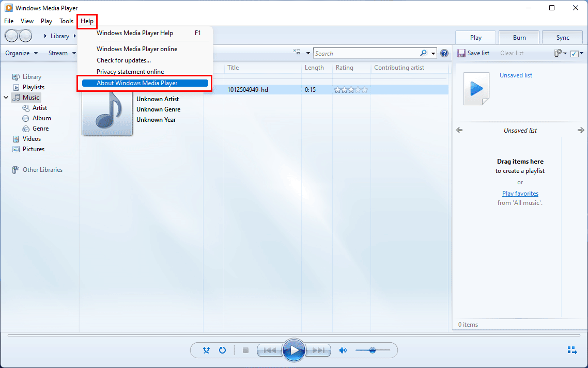Image resolution: width=588 pixels, height=368 pixels.
Task: Switch to the Sync tab
Action: tap(563, 38)
